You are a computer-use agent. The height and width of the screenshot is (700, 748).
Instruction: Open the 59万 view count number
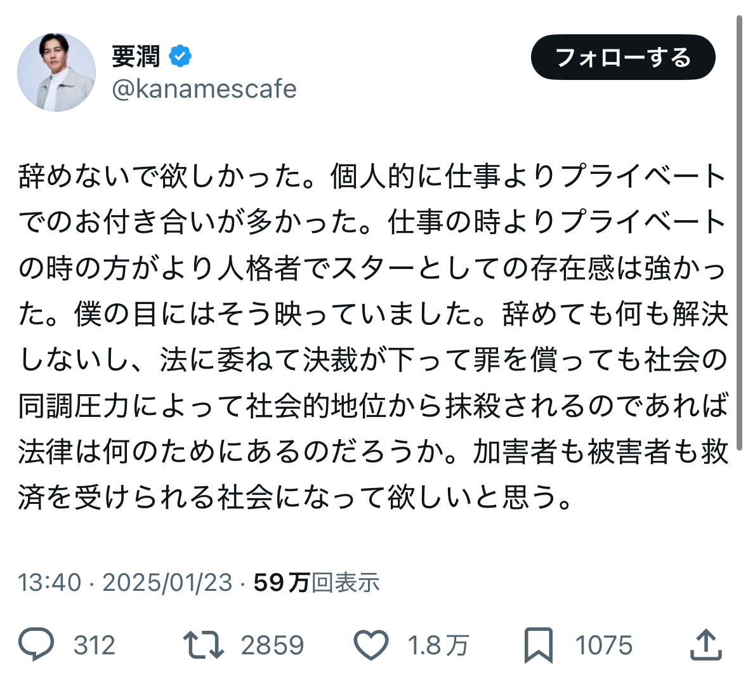282,582
